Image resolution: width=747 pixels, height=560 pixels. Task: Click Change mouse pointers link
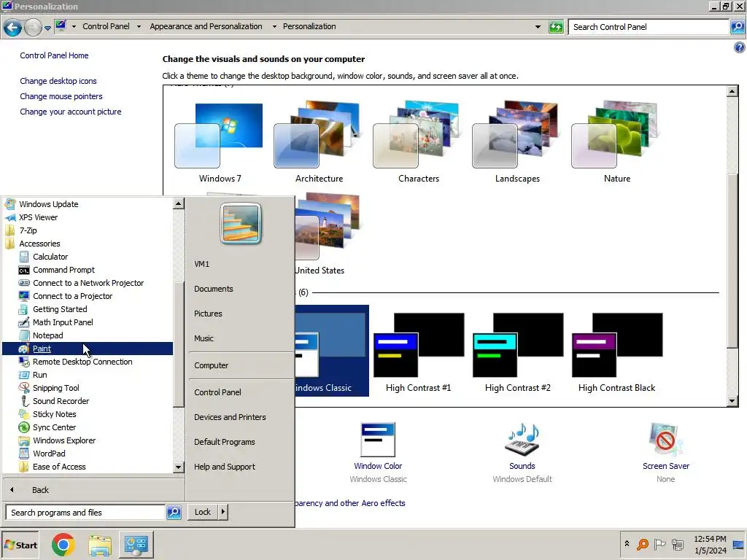click(61, 96)
